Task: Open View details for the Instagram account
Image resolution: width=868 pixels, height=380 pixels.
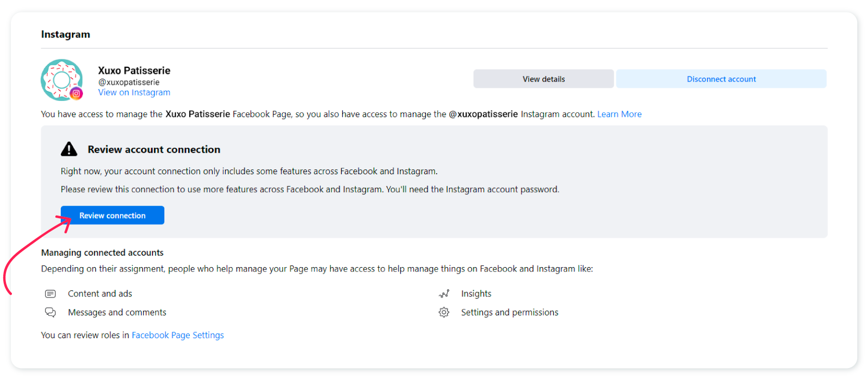Action: (544, 79)
